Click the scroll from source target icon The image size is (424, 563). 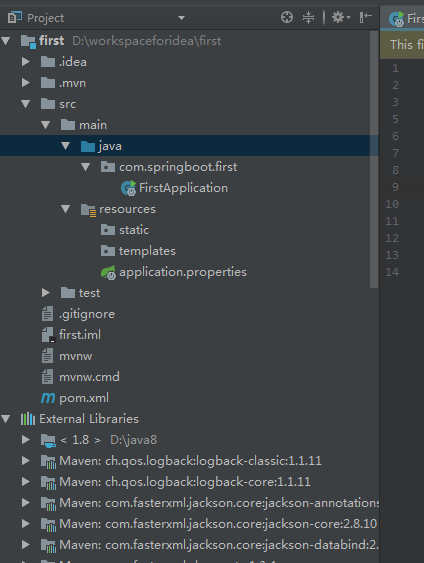(286, 17)
